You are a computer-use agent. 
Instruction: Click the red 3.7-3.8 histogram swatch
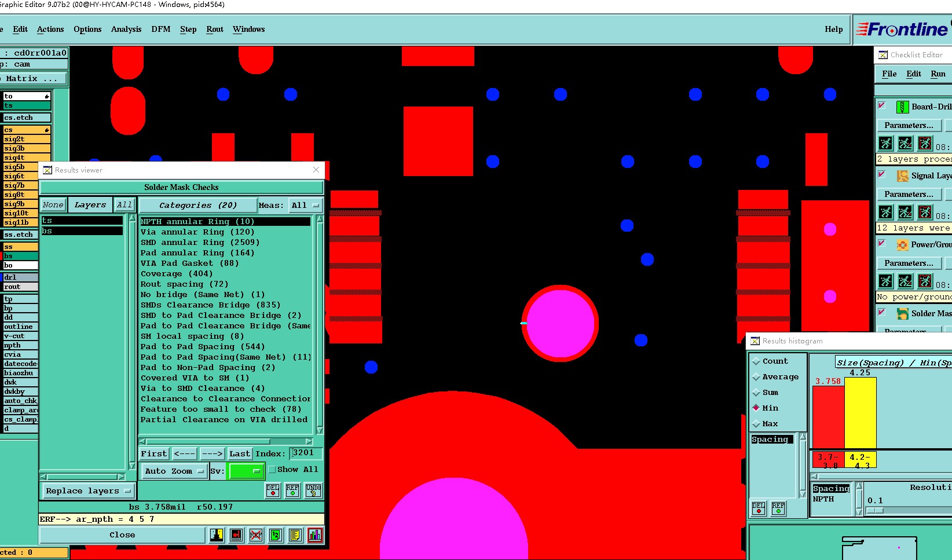829,460
